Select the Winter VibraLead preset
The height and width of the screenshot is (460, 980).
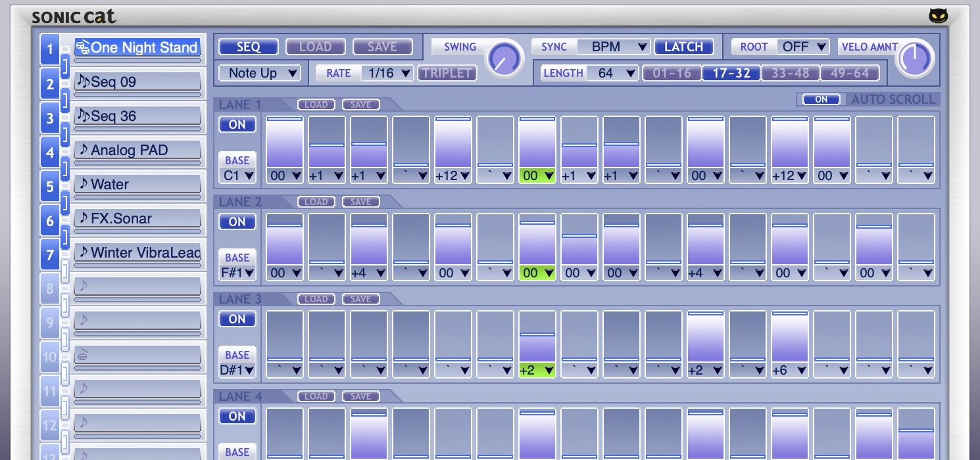coord(137,253)
